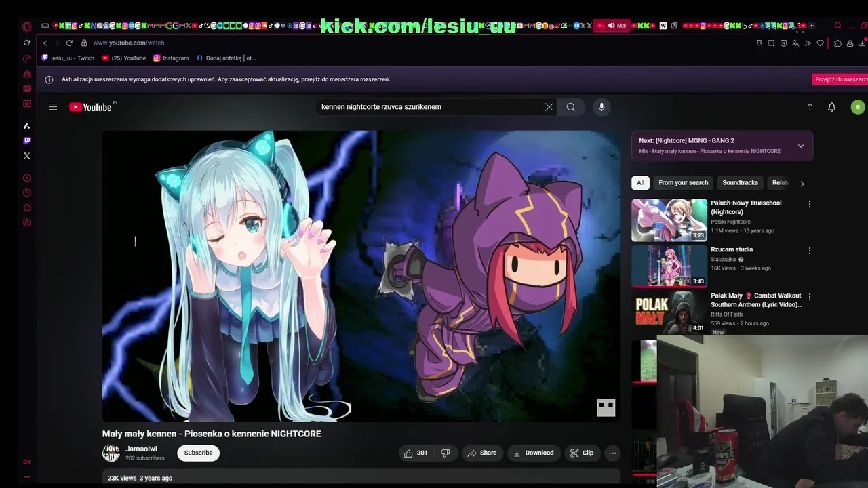Open sidebar three-dot setup menu
Viewport: 868px width, 488px height.
click(27, 476)
